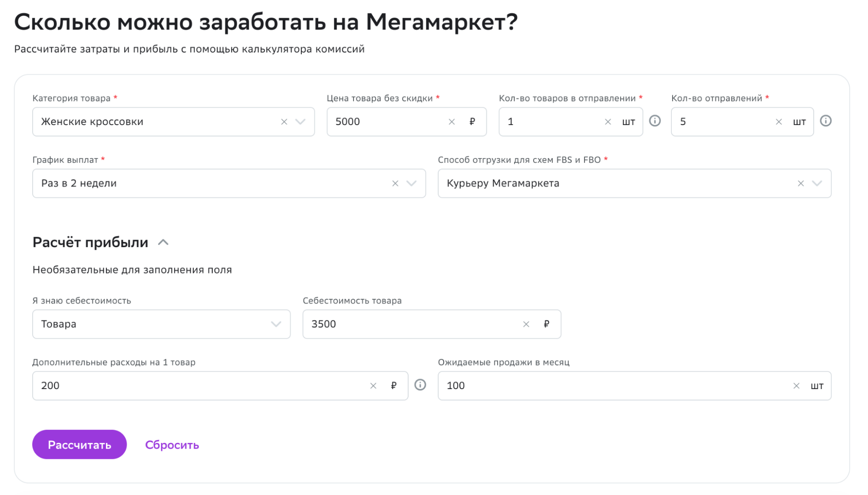Show info for Дополнительные расходы на 1 товар
The image size is (868, 495).
pyautogui.click(x=420, y=385)
